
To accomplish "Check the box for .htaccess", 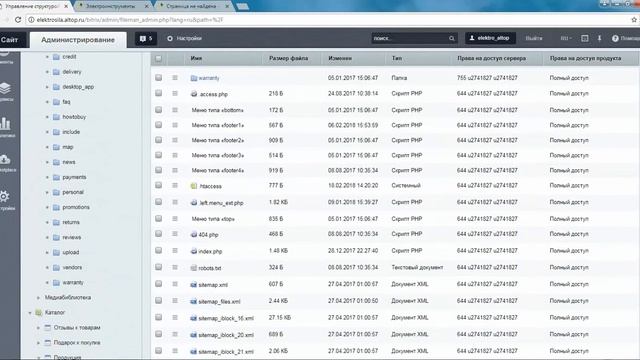I will pyautogui.click(x=158, y=185).
